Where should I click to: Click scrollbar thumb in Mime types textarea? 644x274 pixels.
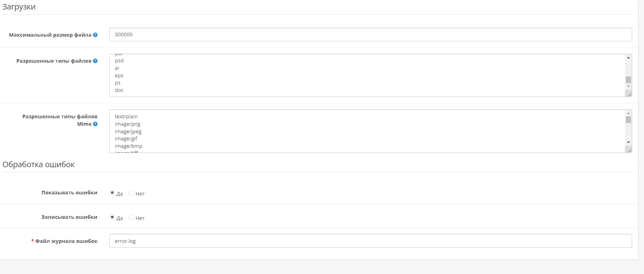pyautogui.click(x=628, y=119)
